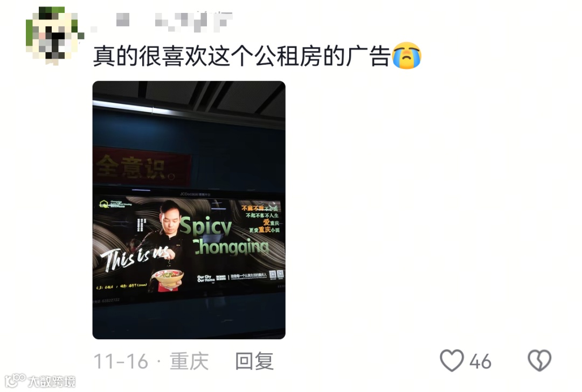Image resolution: width=582 pixels, height=392 pixels.
Task: Select the comment text about 公租房的广告
Action: [x=241, y=56]
